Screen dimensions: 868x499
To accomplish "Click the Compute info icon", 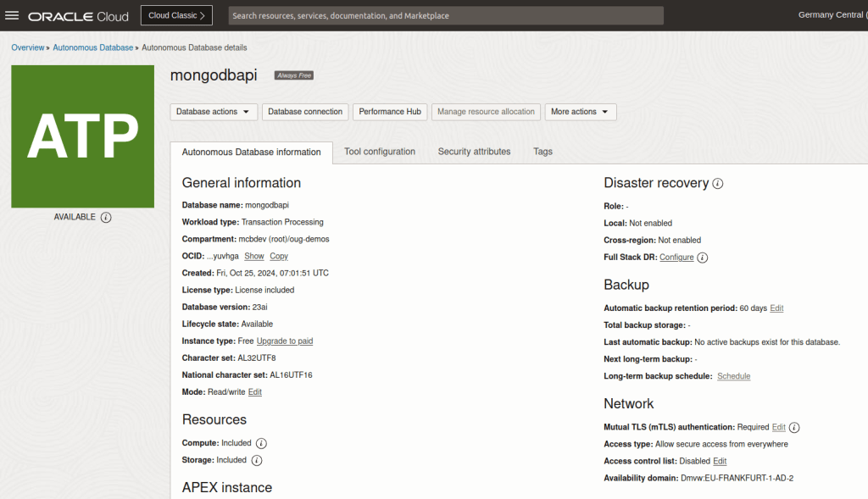I will pos(261,443).
